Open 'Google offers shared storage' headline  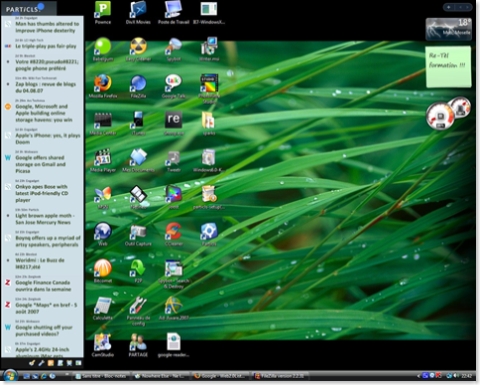click(x=40, y=164)
